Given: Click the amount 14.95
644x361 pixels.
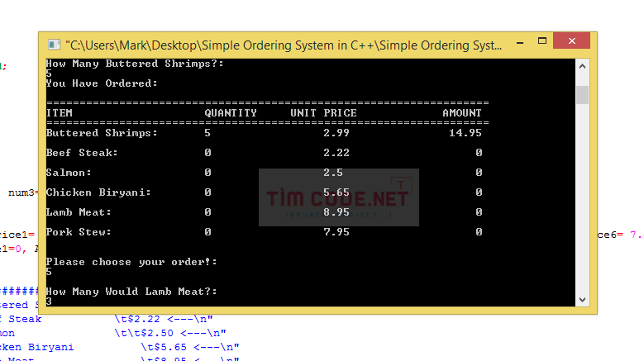Looking at the screenshot, I should (x=465, y=133).
